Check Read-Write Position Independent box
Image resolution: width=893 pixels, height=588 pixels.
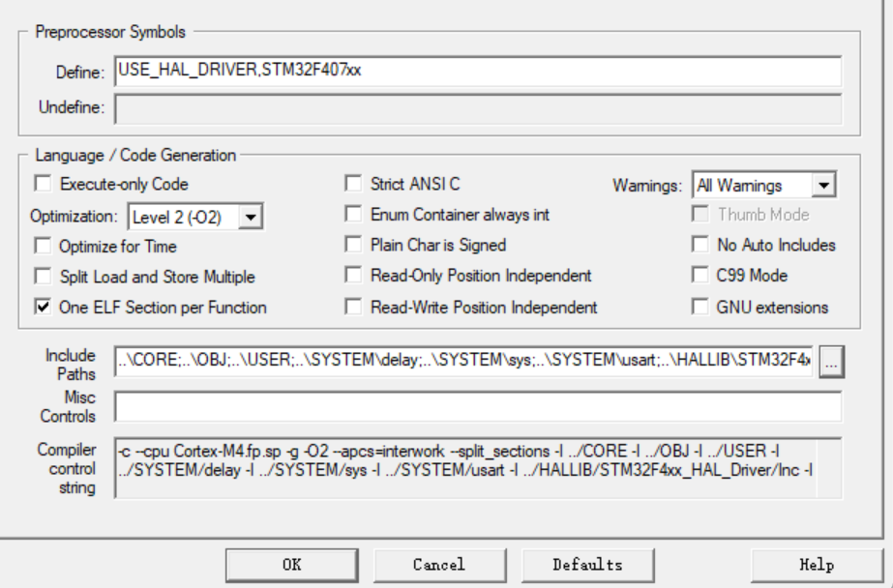pyautogui.click(x=353, y=308)
